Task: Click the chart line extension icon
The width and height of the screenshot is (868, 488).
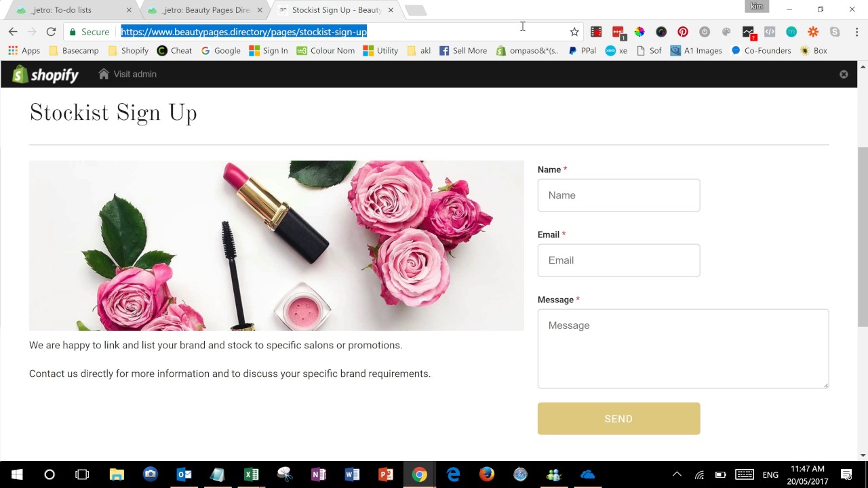Action: (x=748, y=32)
